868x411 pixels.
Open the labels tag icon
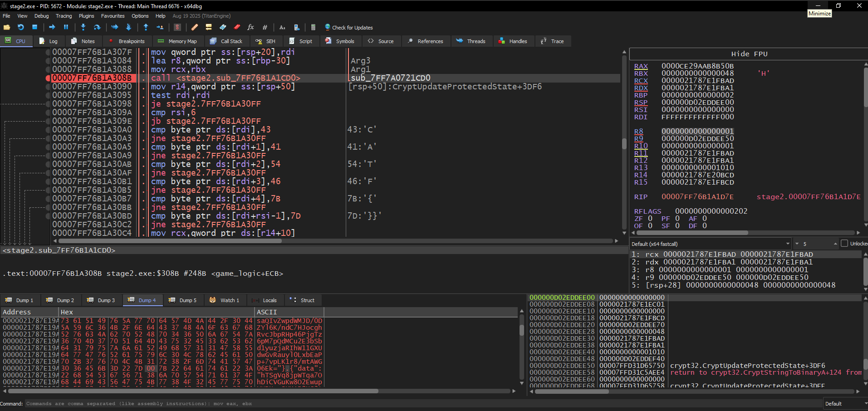point(223,27)
